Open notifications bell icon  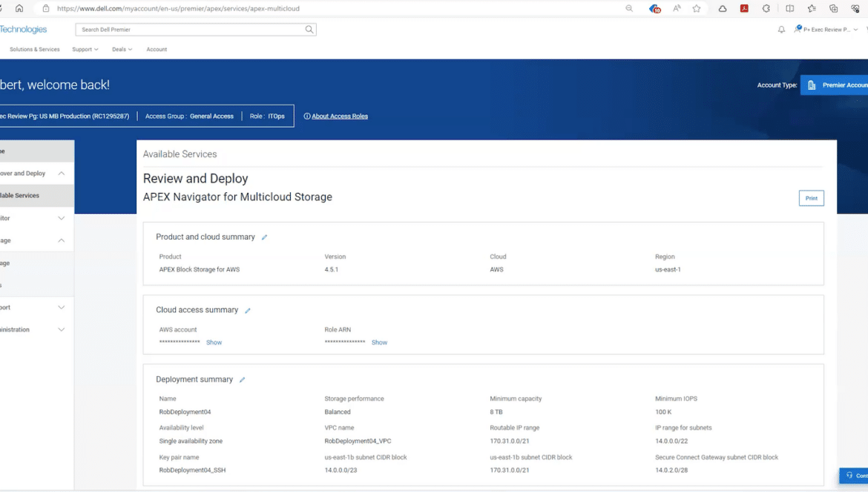click(x=781, y=30)
